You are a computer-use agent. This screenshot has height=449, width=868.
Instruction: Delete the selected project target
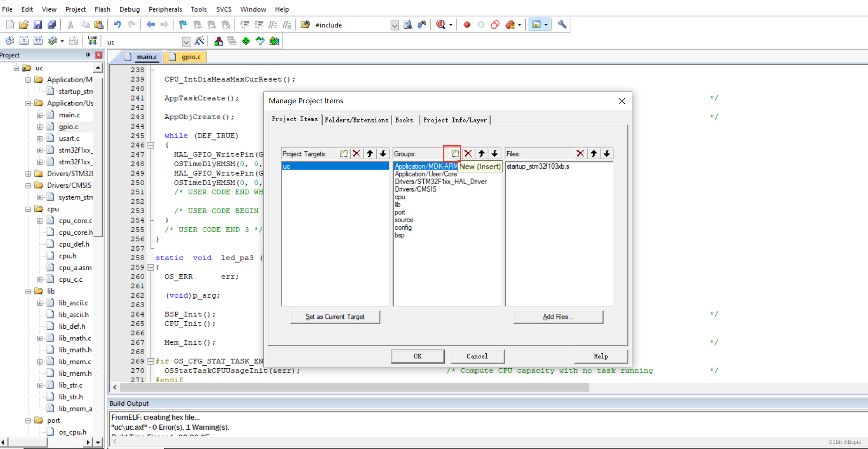356,154
